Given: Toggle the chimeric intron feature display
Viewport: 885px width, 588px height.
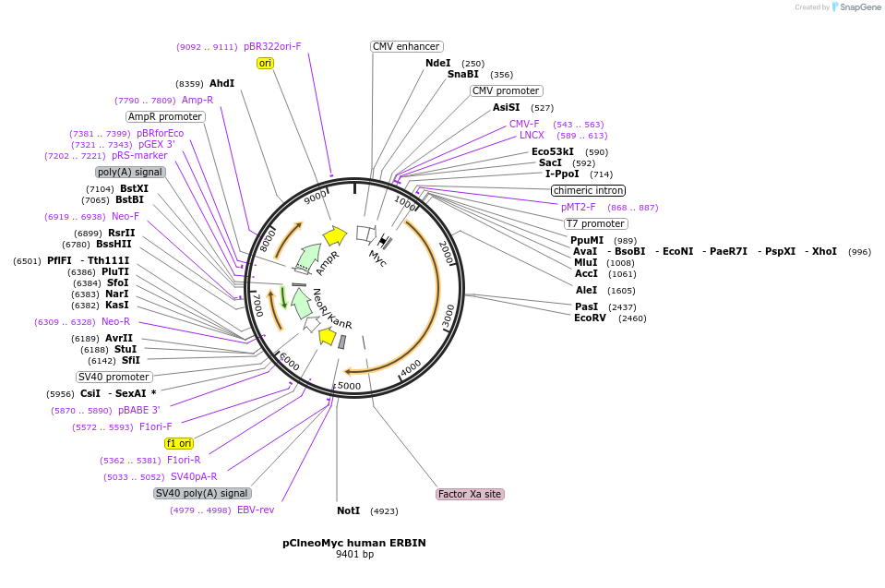Looking at the screenshot, I should [588, 190].
